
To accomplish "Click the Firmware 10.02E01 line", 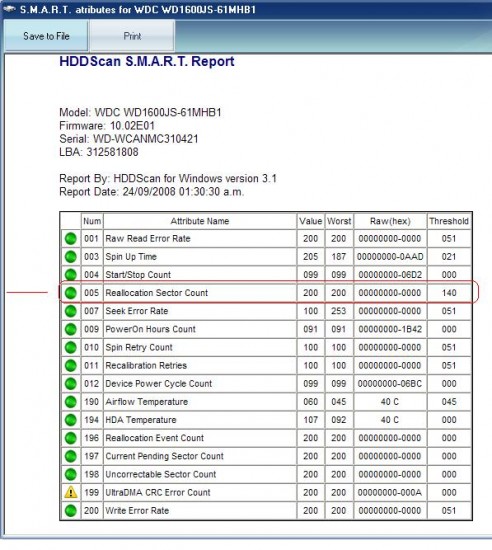I will [x=107, y=126].
